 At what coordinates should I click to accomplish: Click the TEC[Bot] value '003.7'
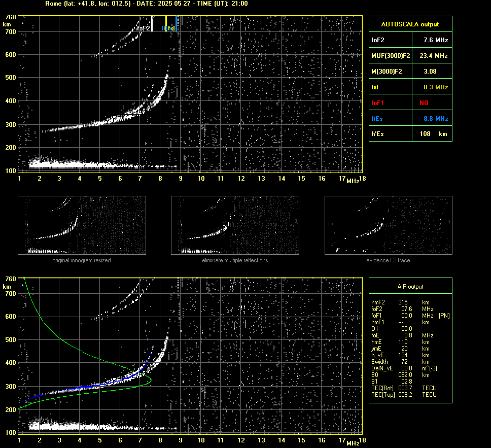pyautogui.click(x=405, y=388)
